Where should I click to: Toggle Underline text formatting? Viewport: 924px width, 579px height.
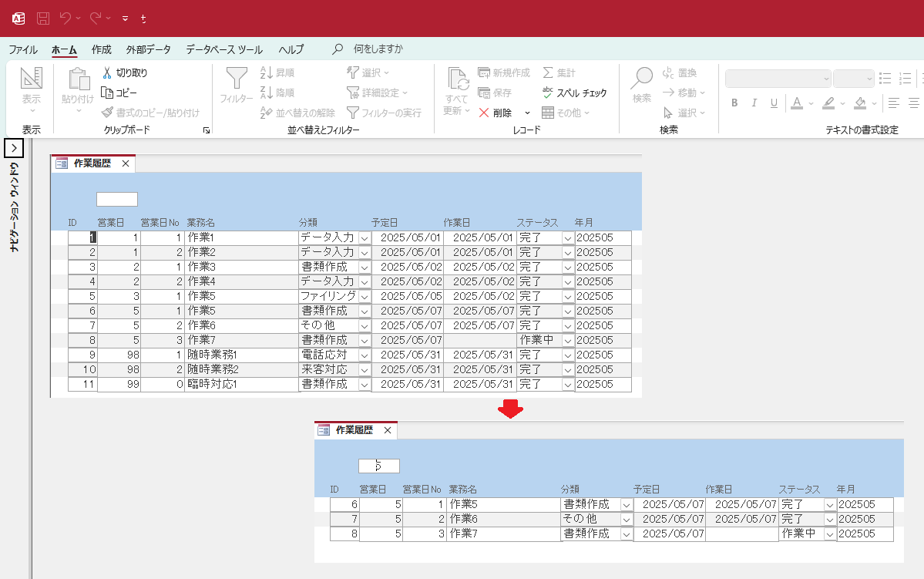click(x=774, y=103)
